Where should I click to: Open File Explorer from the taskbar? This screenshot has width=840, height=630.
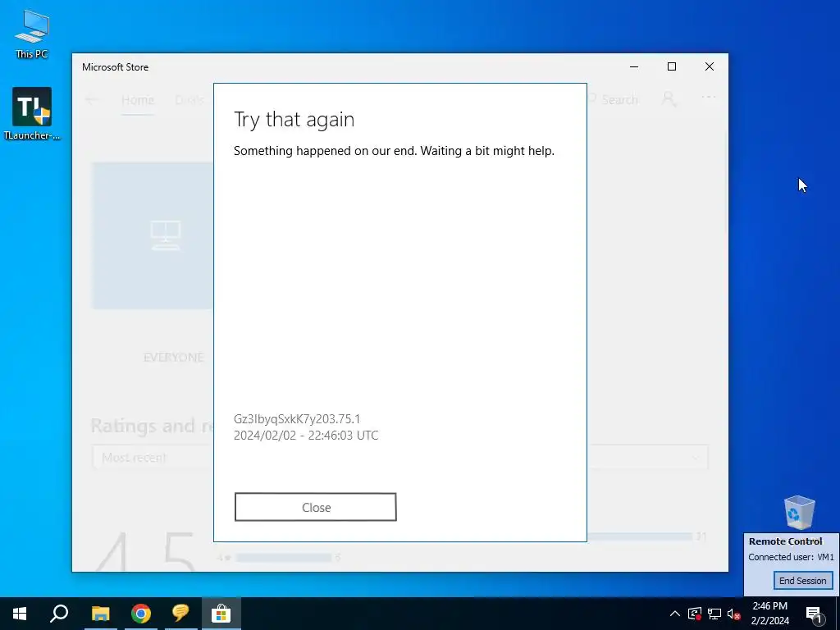(x=100, y=614)
